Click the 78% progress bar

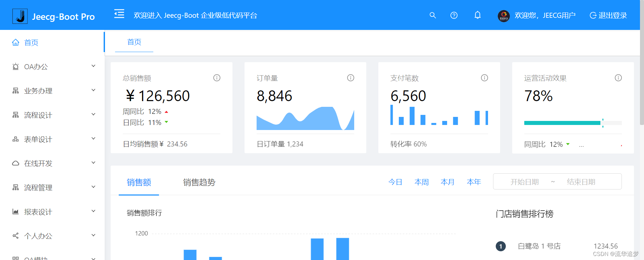573,123
